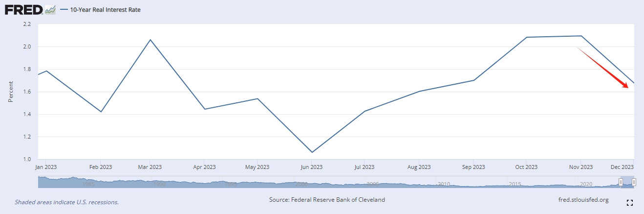Select the Jun 2023 low point on line
This screenshot has height=214, width=644.
[x=312, y=152]
